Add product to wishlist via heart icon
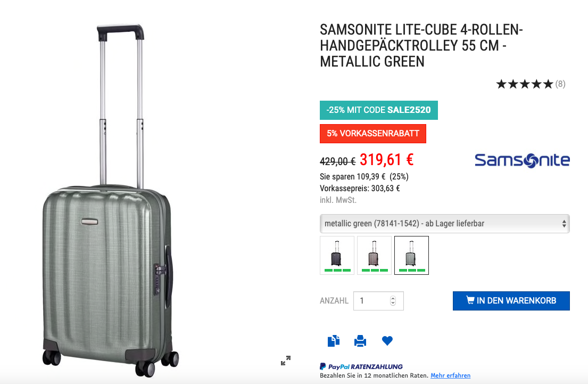The width and height of the screenshot is (588, 384). (387, 341)
